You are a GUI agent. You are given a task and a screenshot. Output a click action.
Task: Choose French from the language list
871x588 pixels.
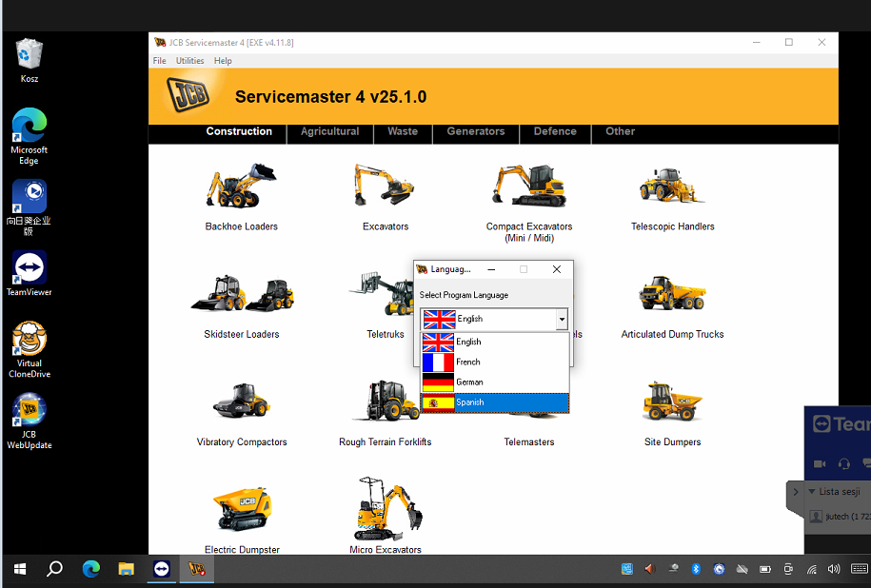tap(495, 362)
